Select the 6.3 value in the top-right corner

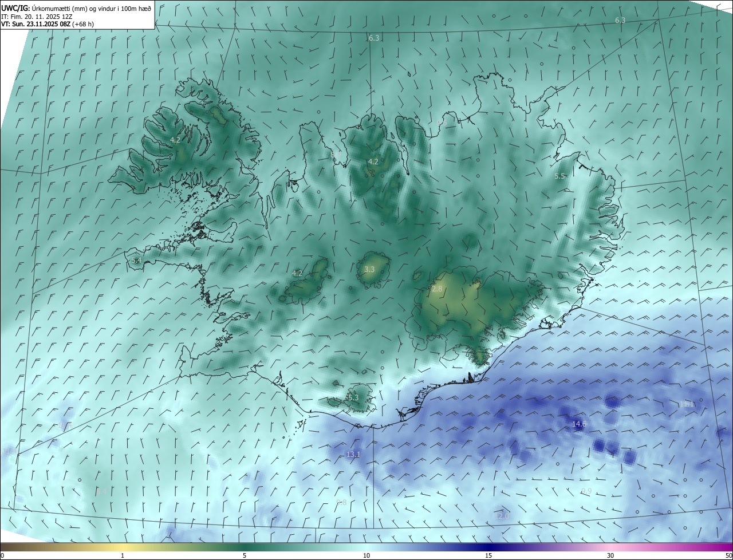[620, 21]
